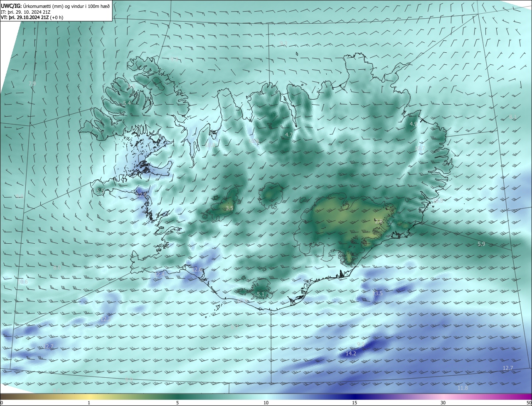Click the 12.9 value east of Snæfellsnes
The width and height of the screenshot is (532, 406).
[142, 195]
